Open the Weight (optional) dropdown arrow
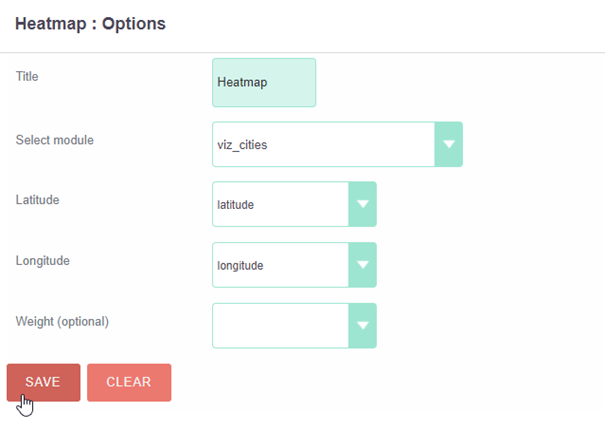This screenshot has width=605, height=432. click(x=362, y=326)
